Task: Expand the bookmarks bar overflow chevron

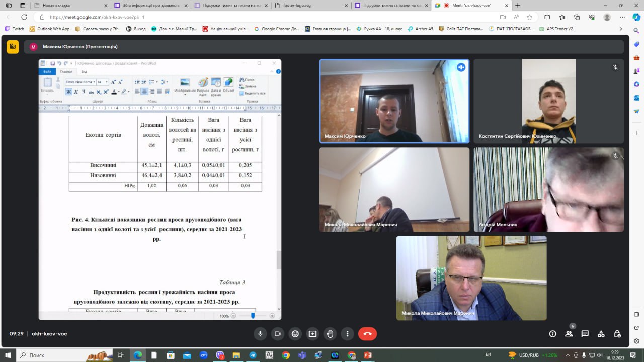Action: (621, 29)
